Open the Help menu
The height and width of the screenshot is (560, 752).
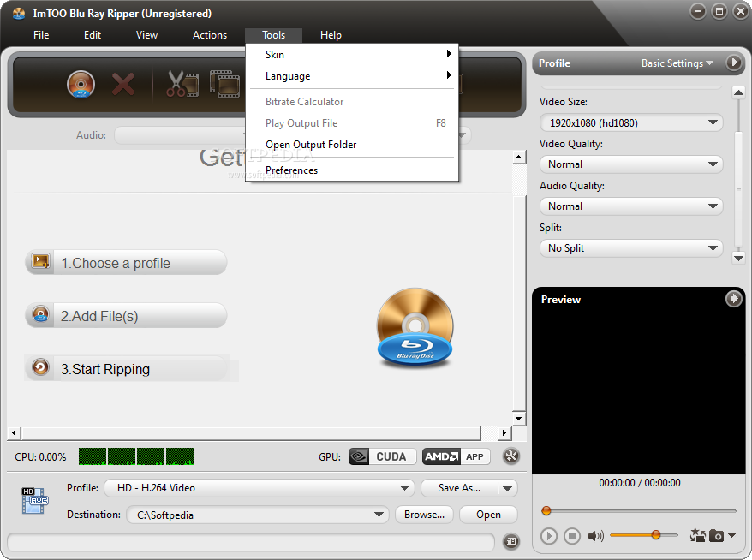[x=331, y=35]
